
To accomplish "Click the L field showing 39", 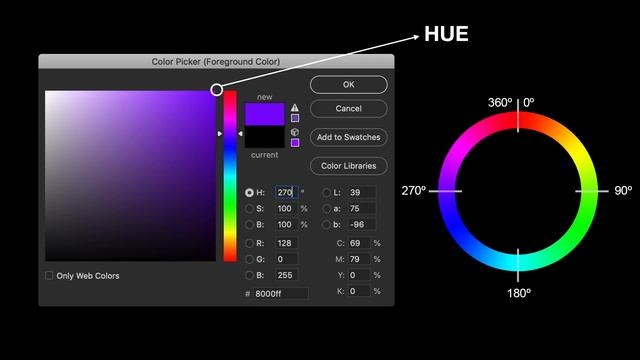I will (x=362, y=192).
